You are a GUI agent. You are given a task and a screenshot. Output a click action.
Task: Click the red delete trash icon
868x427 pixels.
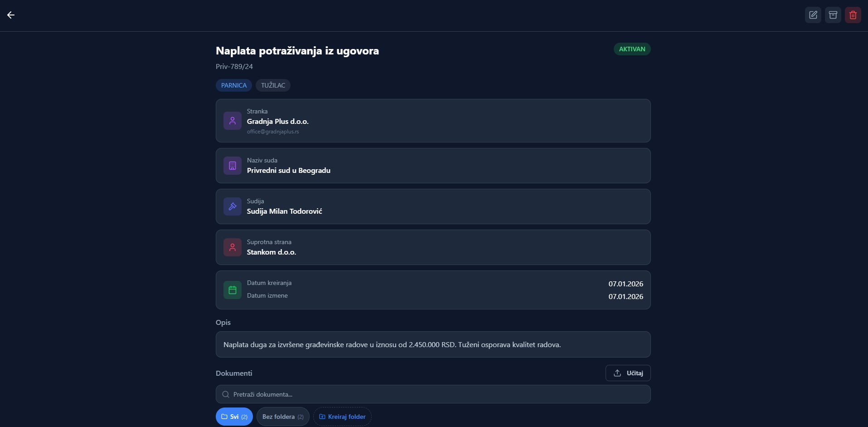coord(853,15)
